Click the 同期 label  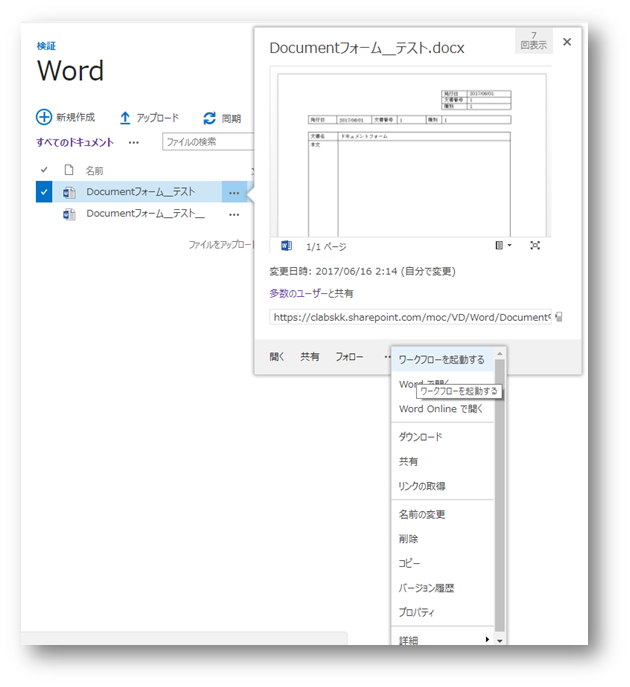(x=231, y=118)
